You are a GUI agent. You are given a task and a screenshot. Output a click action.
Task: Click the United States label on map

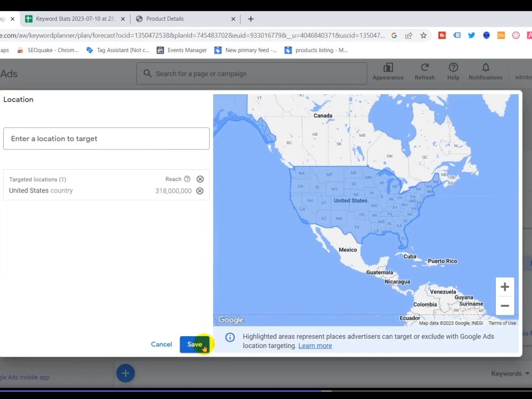(x=351, y=201)
